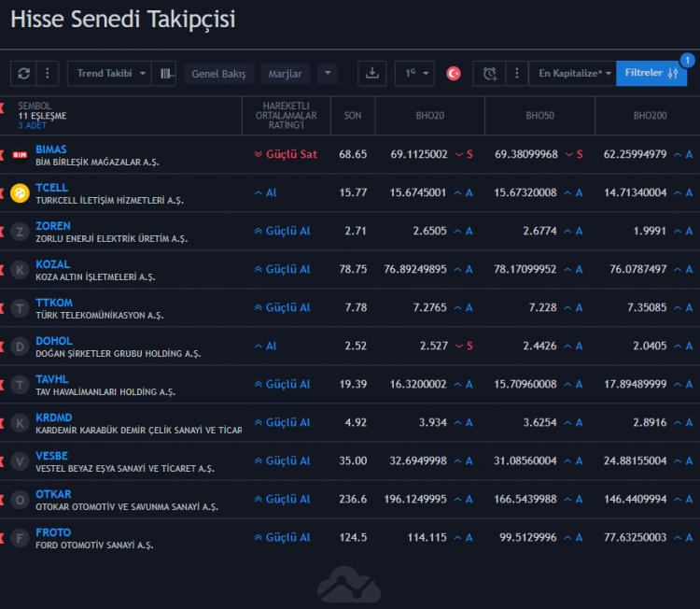700x609 pixels.
Task: Click the download export icon
Action: tap(372, 73)
